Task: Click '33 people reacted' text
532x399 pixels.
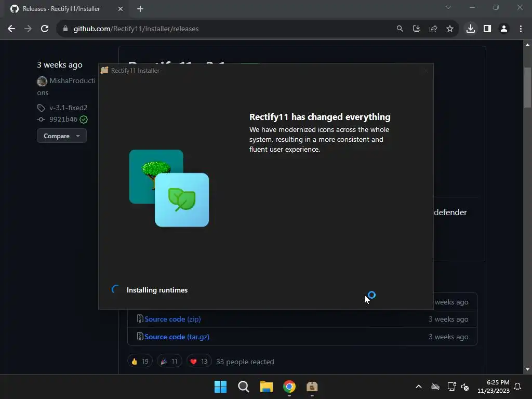Action: (x=245, y=362)
